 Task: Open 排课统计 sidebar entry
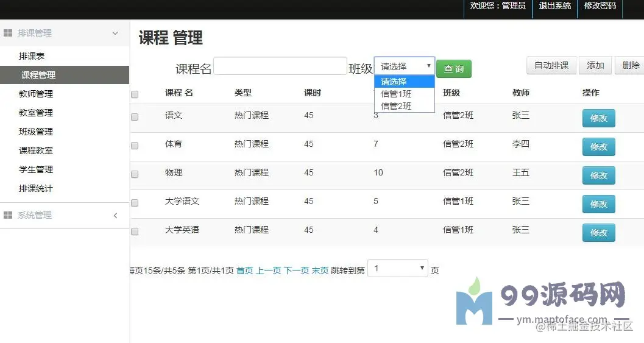[36, 188]
